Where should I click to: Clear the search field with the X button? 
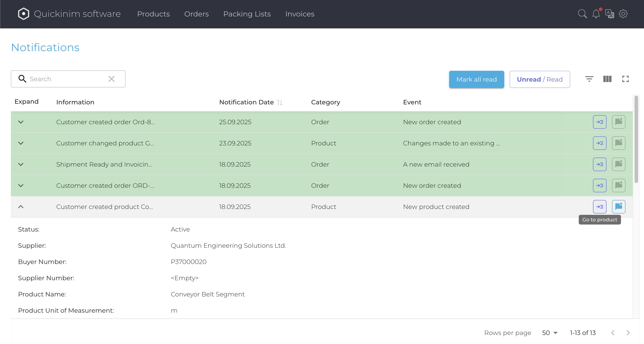click(x=112, y=79)
